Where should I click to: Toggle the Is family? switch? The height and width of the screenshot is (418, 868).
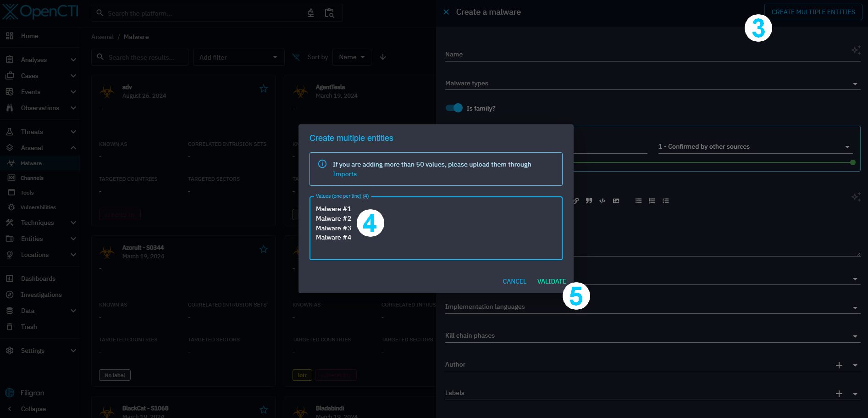coord(454,108)
